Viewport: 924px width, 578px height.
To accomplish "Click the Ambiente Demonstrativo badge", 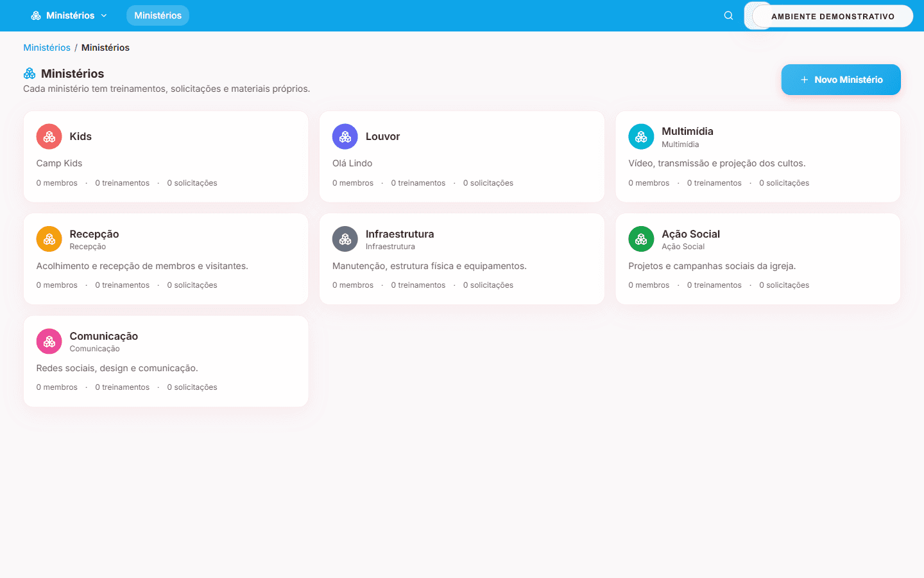I will click(x=833, y=16).
